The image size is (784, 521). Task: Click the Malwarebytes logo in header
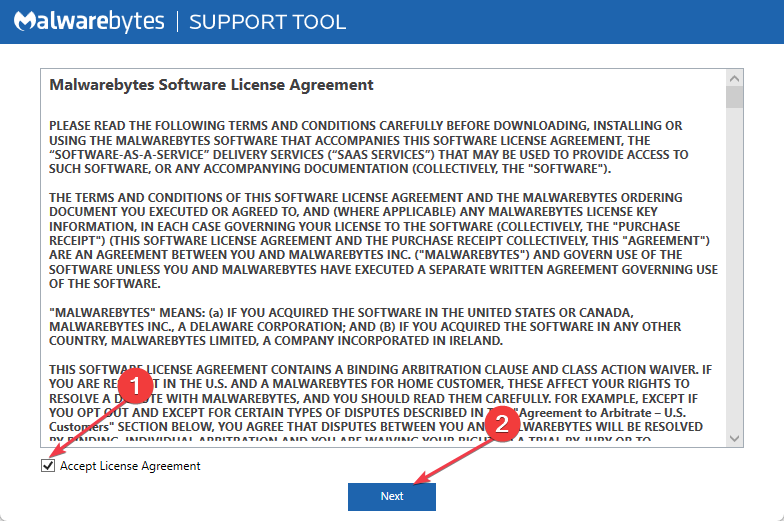90,22
